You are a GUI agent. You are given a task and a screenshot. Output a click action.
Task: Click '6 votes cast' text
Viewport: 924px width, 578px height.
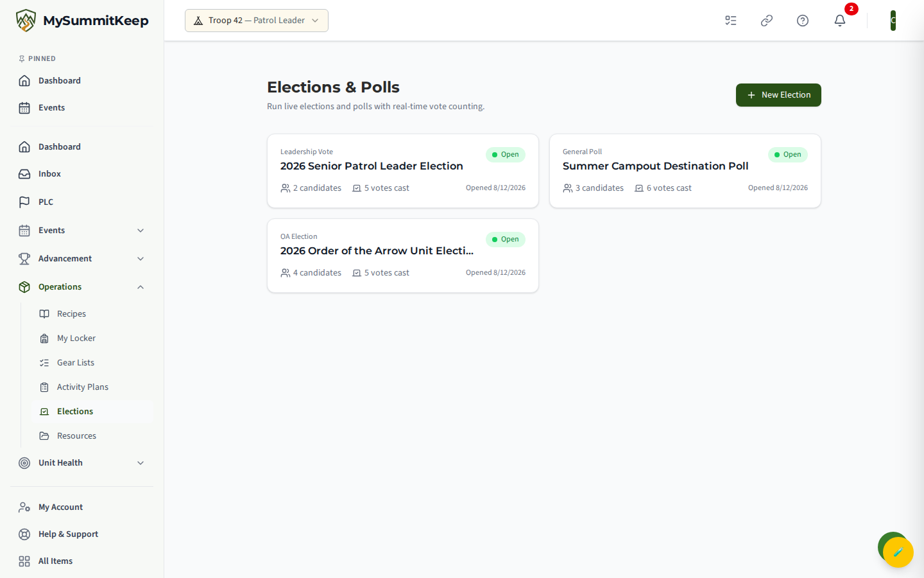pyautogui.click(x=669, y=188)
